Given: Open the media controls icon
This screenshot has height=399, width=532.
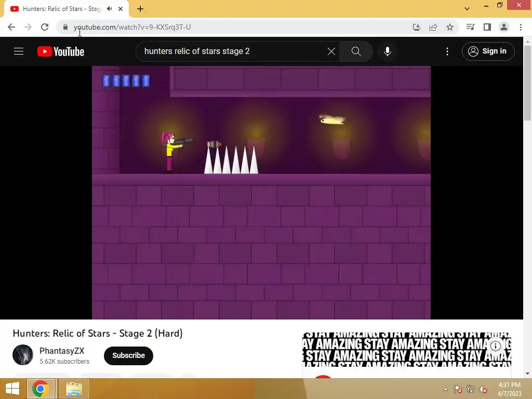Looking at the screenshot, I should click(x=470, y=27).
